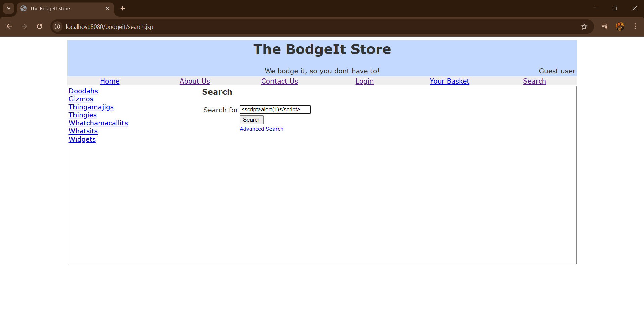Select The BodgeIt Store browser tab

(65, 9)
